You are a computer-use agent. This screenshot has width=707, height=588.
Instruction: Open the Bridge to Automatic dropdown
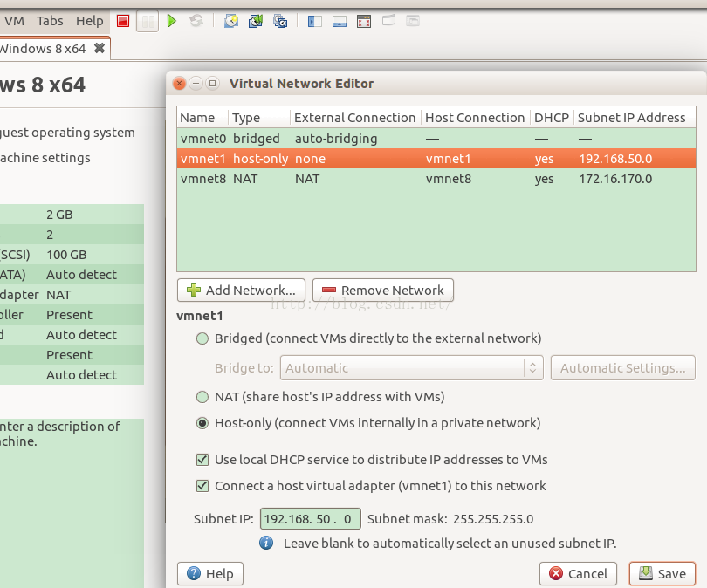pos(412,367)
